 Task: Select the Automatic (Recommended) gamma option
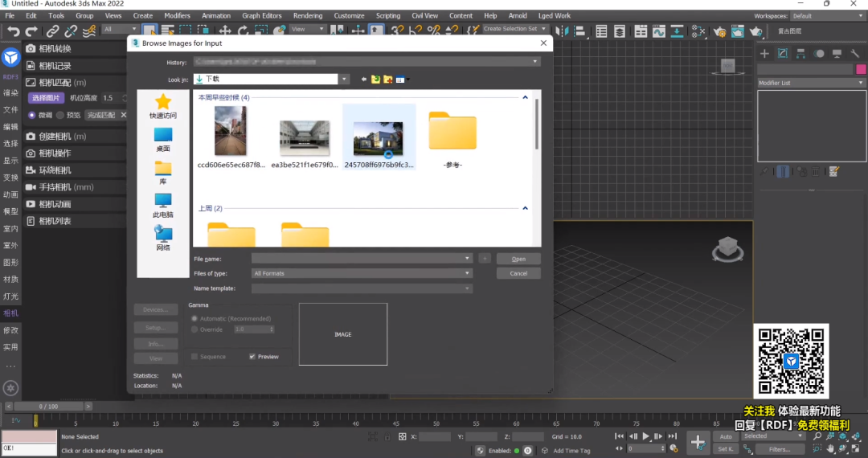click(194, 319)
